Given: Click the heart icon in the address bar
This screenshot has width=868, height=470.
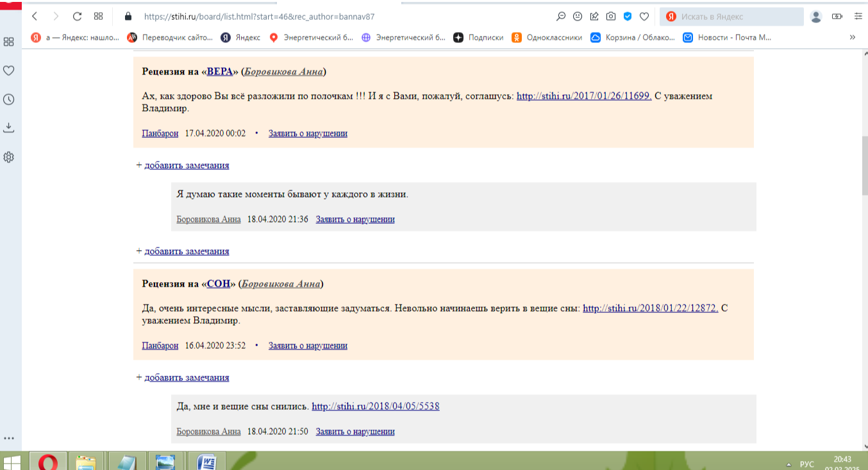Looking at the screenshot, I should pos(644,16).
